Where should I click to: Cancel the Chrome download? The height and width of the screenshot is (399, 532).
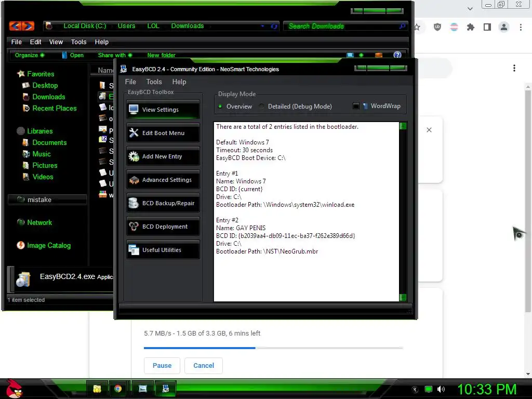pos(204,365)
